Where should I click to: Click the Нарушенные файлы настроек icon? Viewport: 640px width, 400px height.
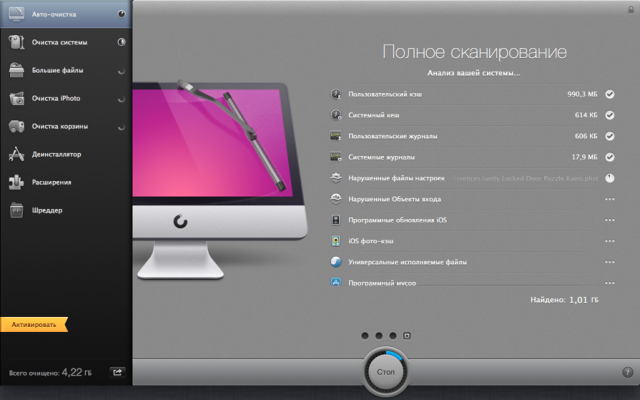click(336, 178)
